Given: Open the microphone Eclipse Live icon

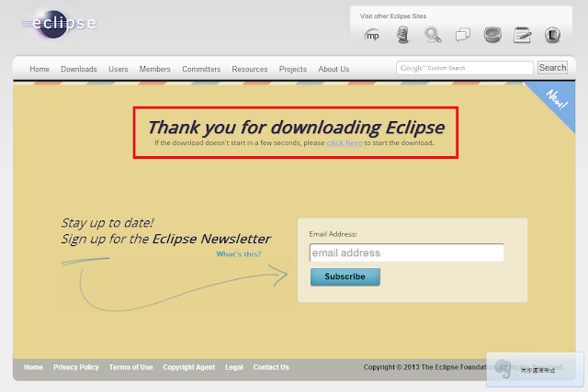Looking at the screenshot, I should (402, 35).
